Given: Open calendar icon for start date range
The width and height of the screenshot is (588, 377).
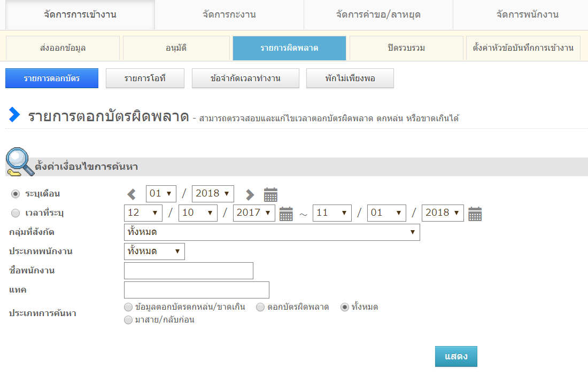Looking at the screenshot, I should pyautogui.click(x=287, y=214).
